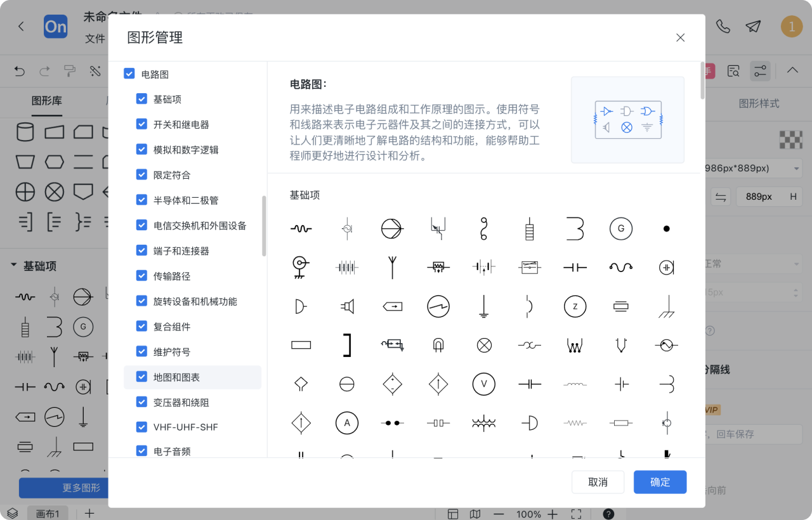The width and height of the screenshot is (812, 520).
Task: Confirm with the 确定 button
Action: 660,482
